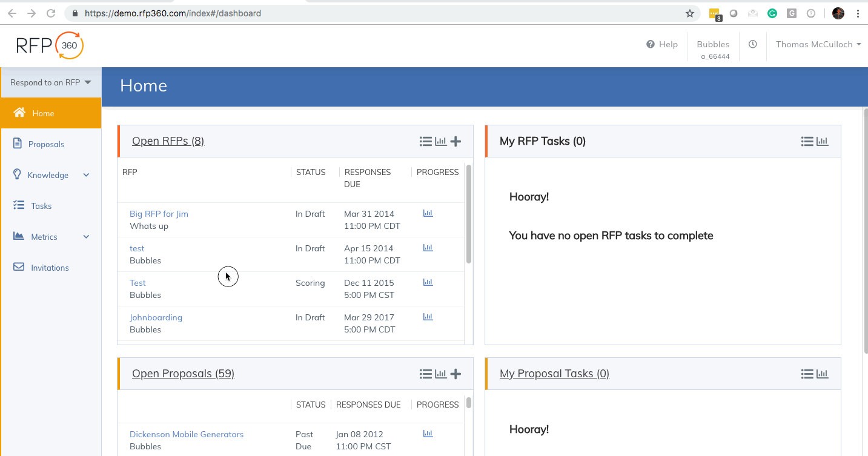
Task: Open the Tasks section in the sidebar
Action: click(40, 205)
